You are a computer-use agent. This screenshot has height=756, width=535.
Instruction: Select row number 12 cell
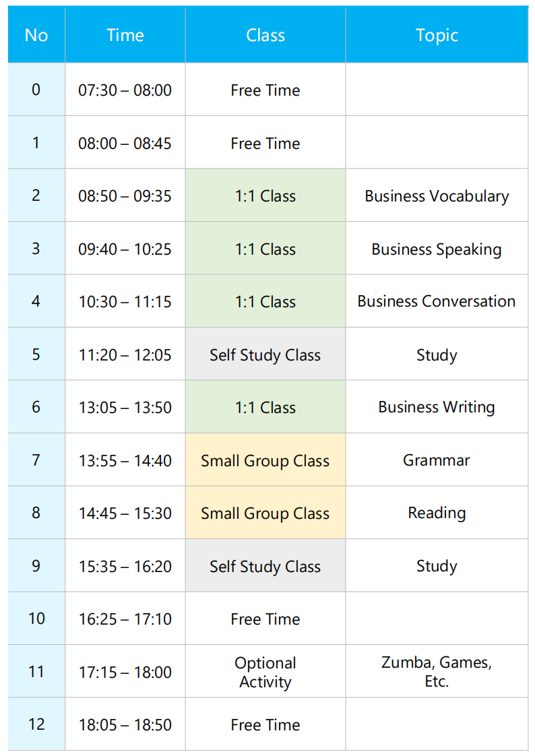pos(36,724)
